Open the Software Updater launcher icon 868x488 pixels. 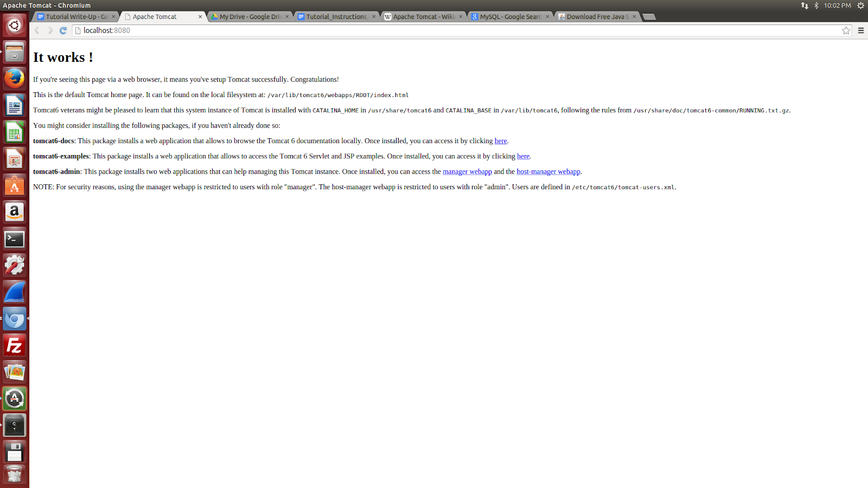pos(15,399)
